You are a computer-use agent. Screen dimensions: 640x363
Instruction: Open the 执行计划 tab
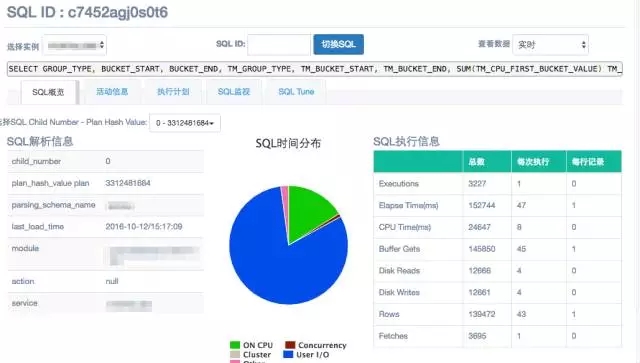pos(173,92)
